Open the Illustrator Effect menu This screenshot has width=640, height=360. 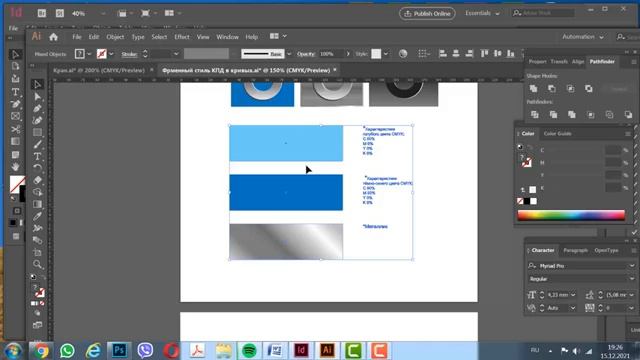182,37
